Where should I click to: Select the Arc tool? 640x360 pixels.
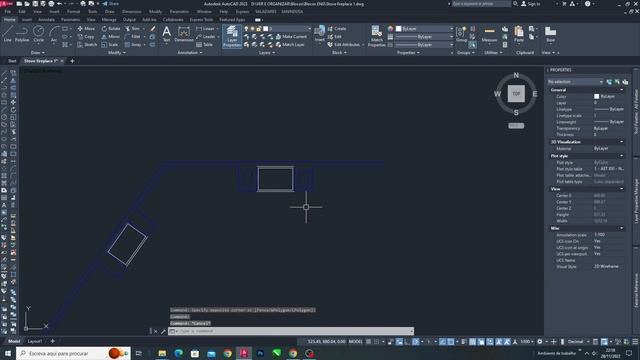54,33
